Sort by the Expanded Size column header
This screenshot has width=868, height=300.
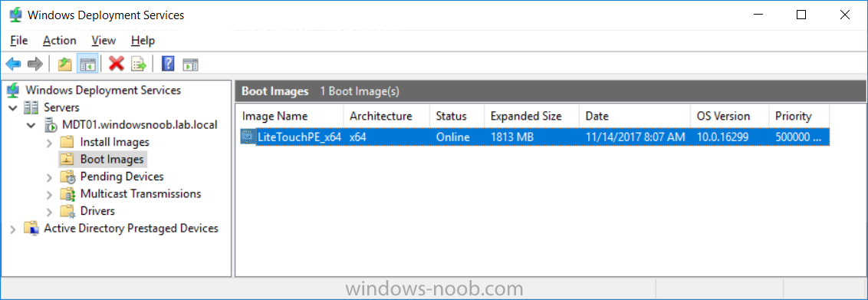526,116
